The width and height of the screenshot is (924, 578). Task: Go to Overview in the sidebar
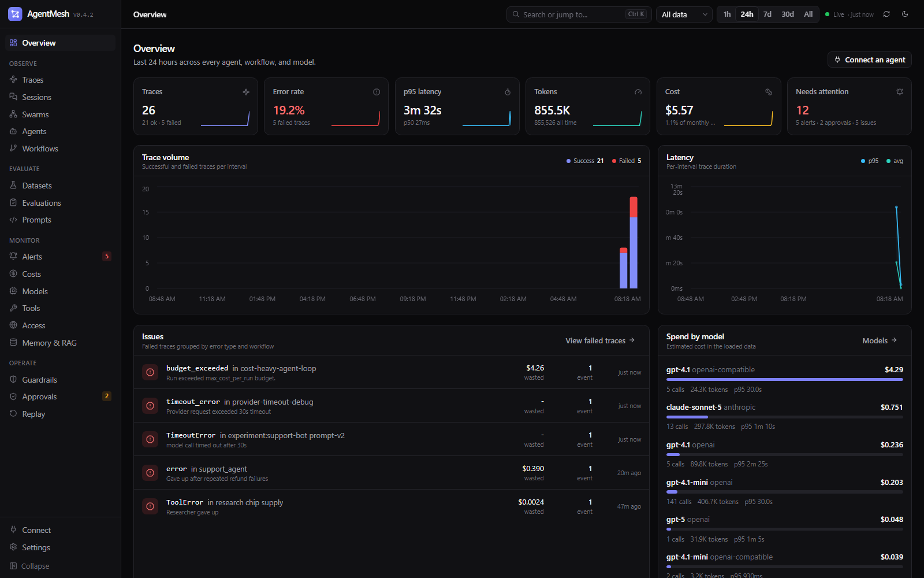(60, 43)
